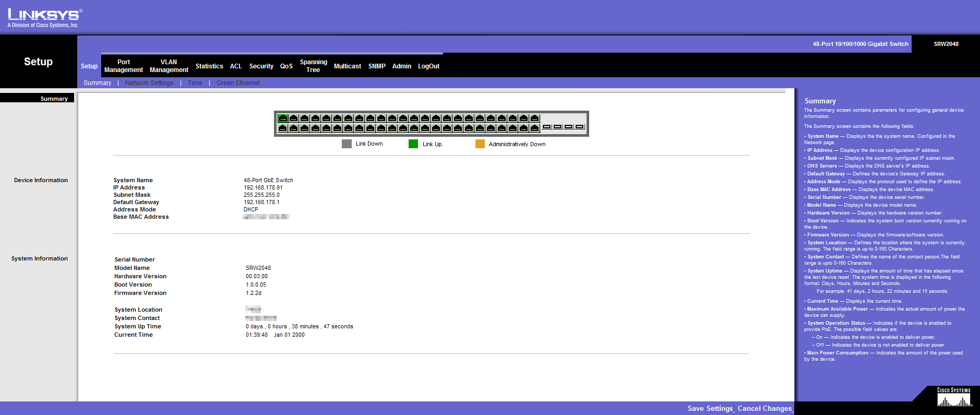Viewport: 980px width, 415px height.
Task: Click the green link-up port icon
Action: 283,118
